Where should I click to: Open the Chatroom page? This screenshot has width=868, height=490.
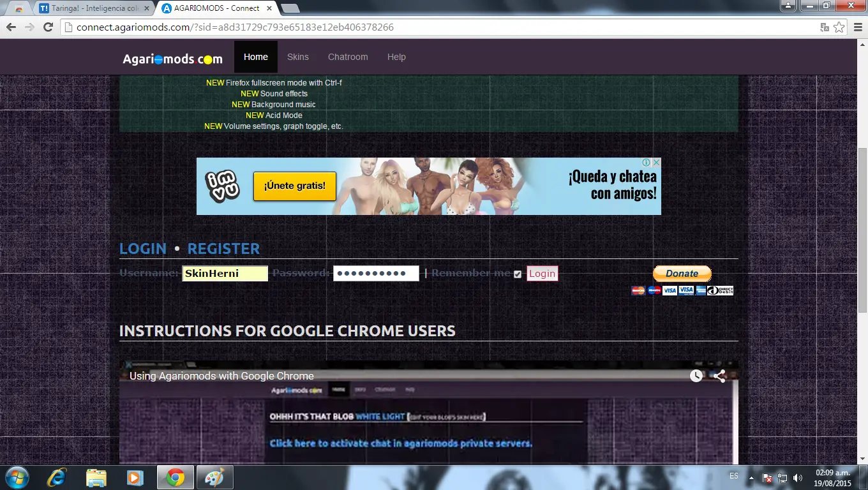coord(348,57)
